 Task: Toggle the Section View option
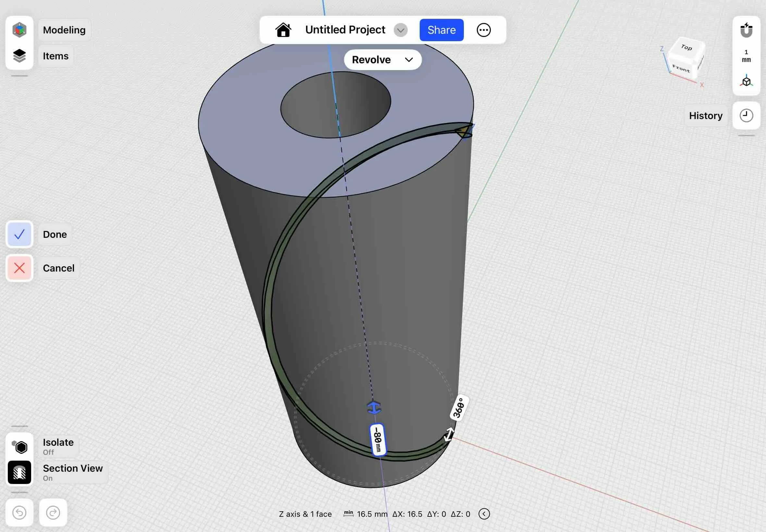pos(19,472)
